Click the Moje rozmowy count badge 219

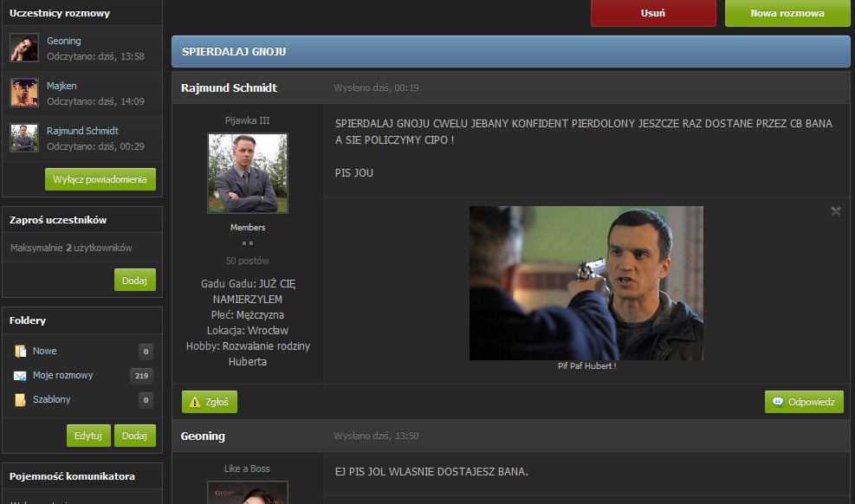click(x=142, y=376)
